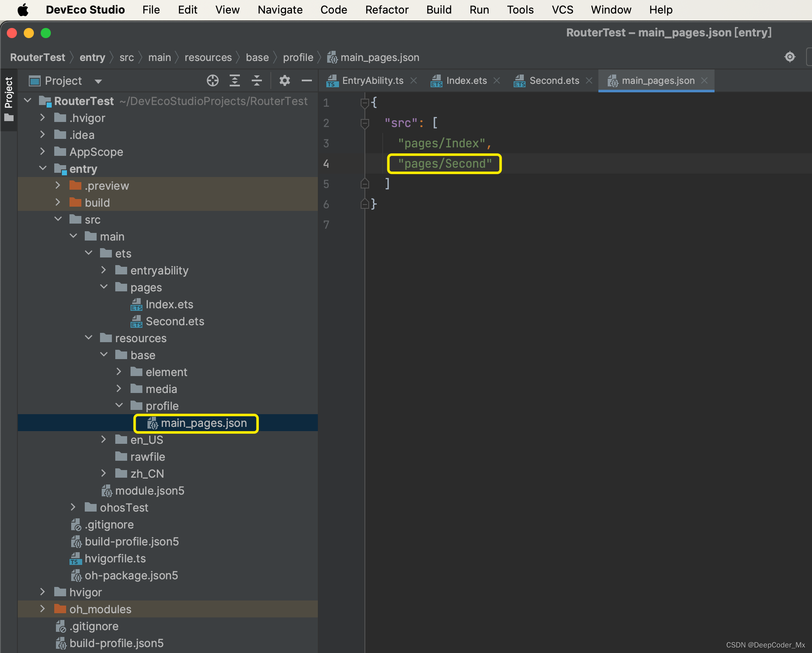
Task: Click "pages/Index" string in editor
Action: point(441,143)
